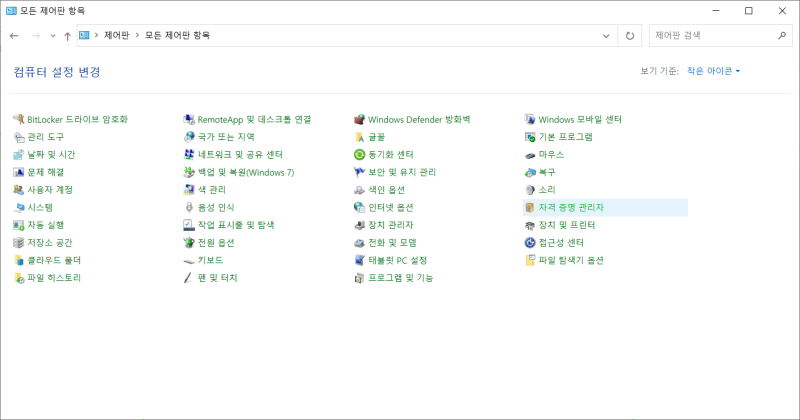Open the Windows Defender 방화벽 icon
Image resolution: width=800 pixels, height=420 pixels.
click(360, 119)
